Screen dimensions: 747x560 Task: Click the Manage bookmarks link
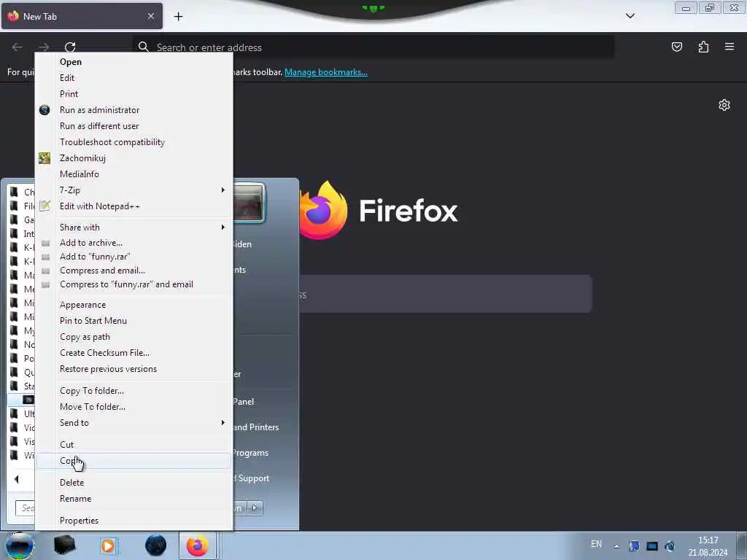click(326, 72)
